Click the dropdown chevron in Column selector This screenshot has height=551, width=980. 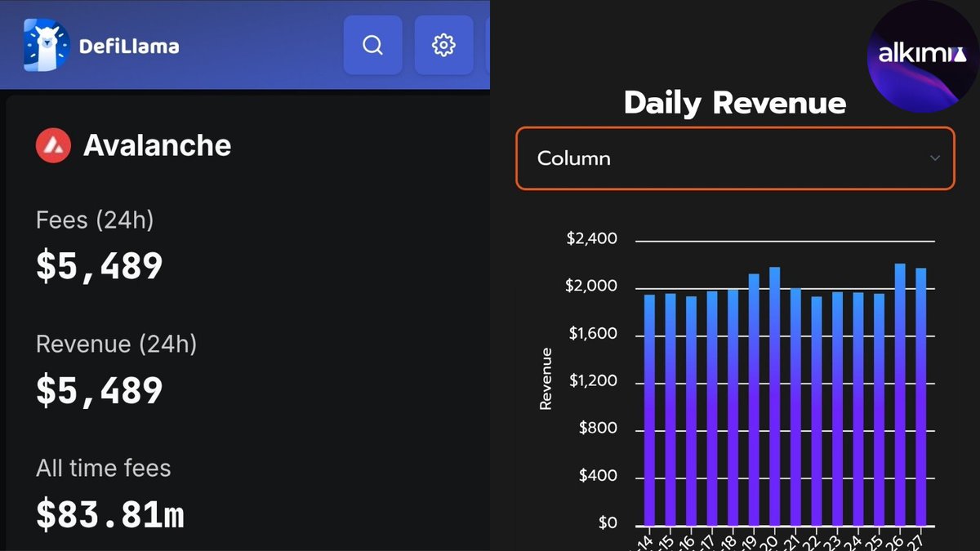click(935, 158)
